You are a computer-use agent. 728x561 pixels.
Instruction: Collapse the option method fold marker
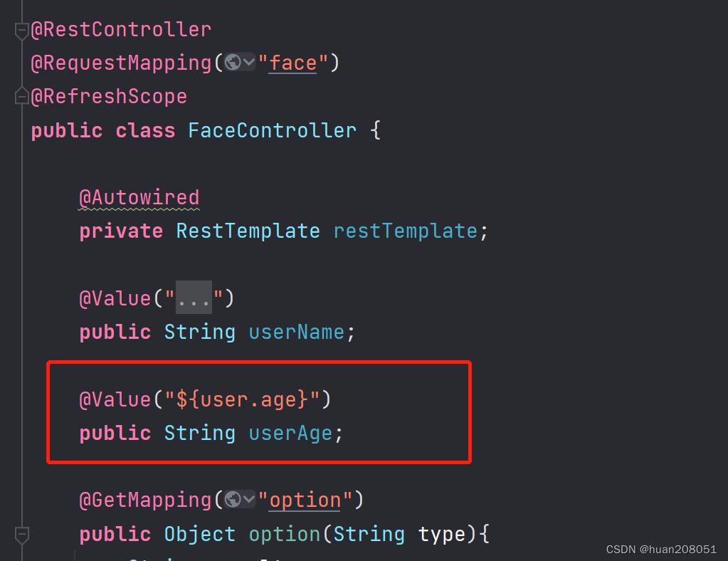coord(22,535)
